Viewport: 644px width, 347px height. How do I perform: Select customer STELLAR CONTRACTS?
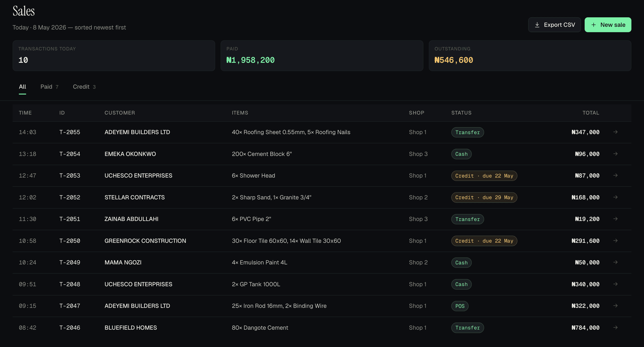click(134, 197)
